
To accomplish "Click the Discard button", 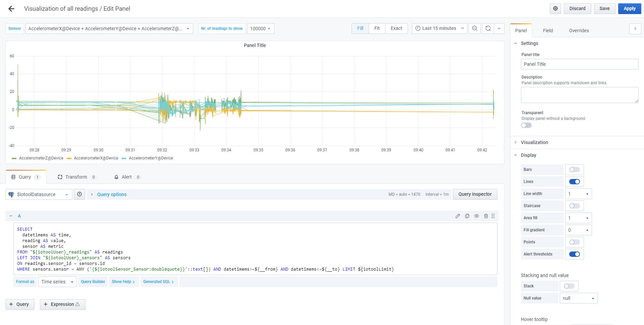I will (577, 9).
